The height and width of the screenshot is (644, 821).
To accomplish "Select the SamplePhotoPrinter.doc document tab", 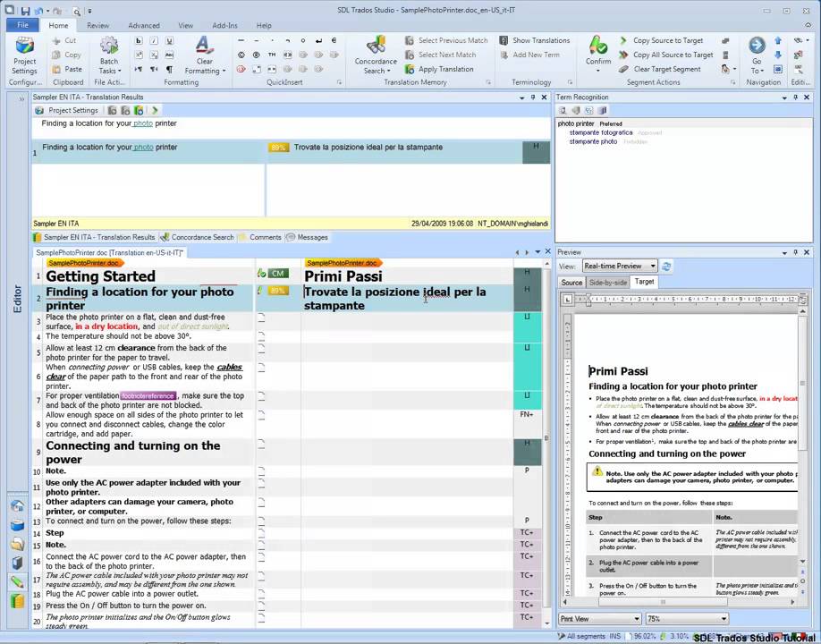I will click(109, 252).
